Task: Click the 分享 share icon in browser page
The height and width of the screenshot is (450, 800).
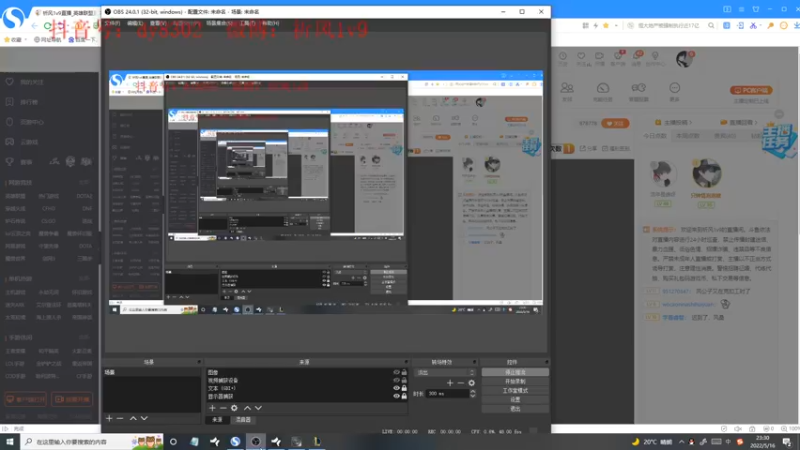Action: tap(588, 148)
